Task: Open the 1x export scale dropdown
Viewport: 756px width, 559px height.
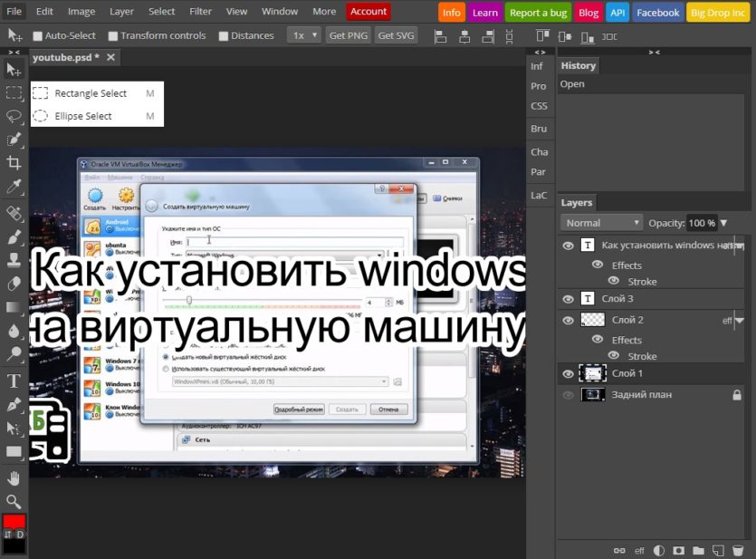Action: coord(304,35)
